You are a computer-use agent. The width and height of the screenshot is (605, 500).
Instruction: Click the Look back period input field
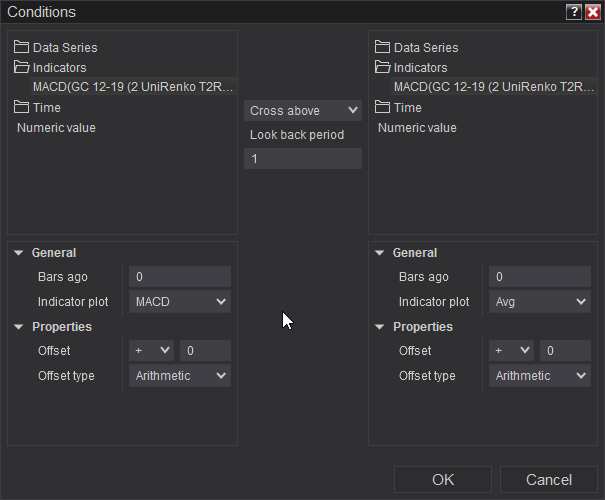coord(303,158)
